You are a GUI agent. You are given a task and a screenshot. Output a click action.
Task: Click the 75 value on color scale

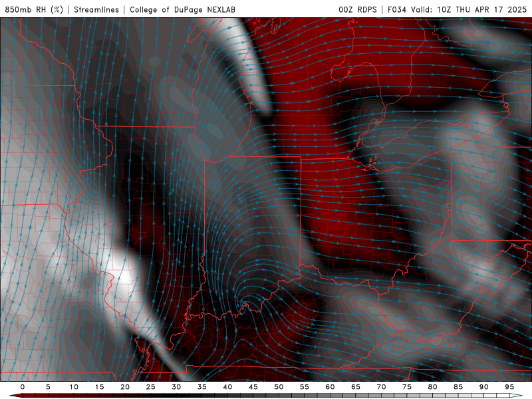[407, 387]
